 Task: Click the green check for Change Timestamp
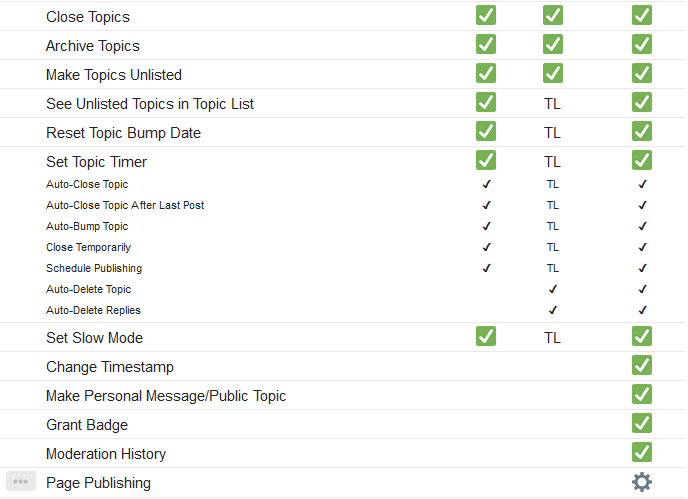pyautogui.click(x=641, y=366)
